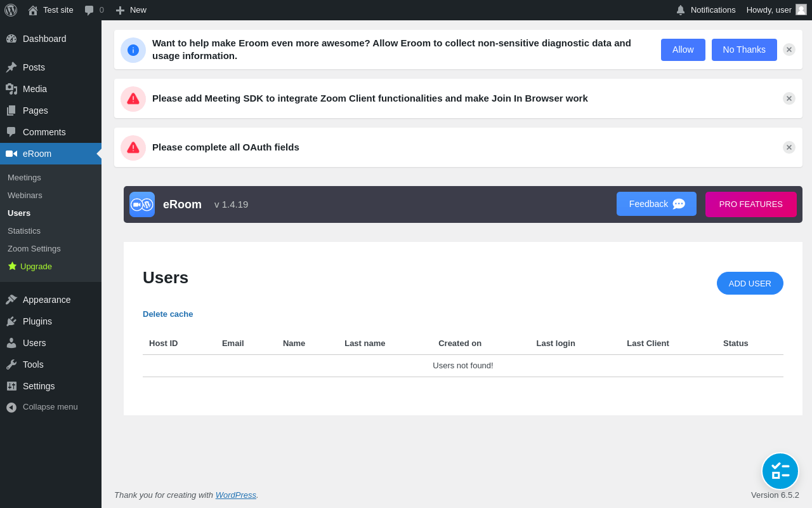Click the Notifications bell icon

(681, 10)
